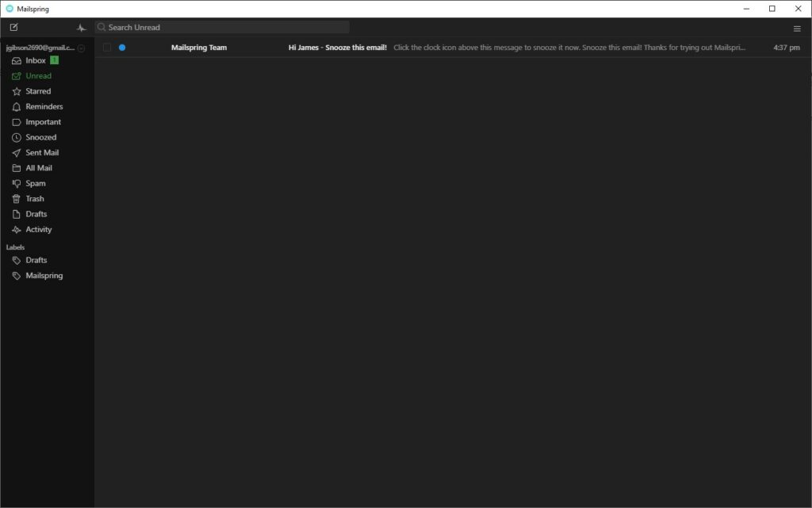Click the Search Unread input field
The width and height of the screenshot is (812, 508).
(x=222, y=28)
